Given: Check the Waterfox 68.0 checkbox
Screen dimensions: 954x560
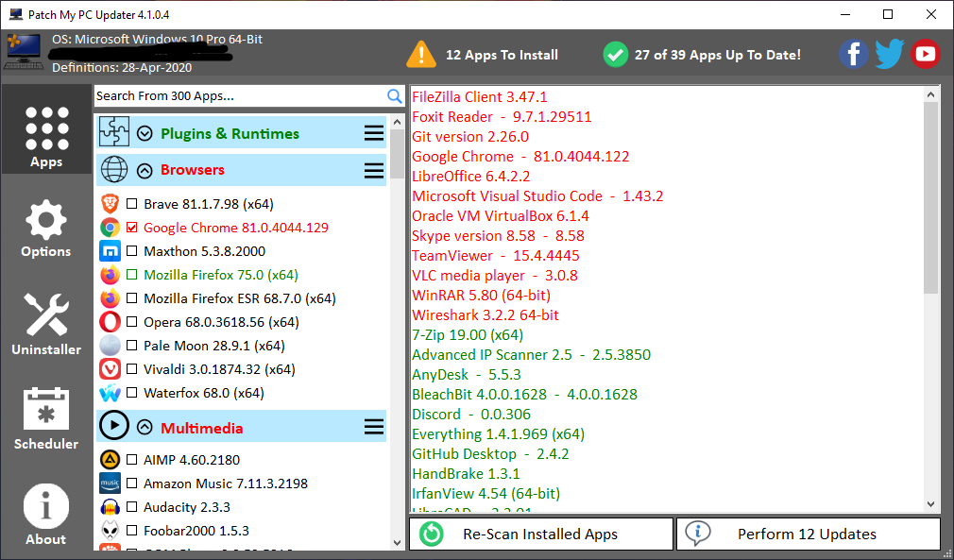Looking at the screenshot, I should (x=131, y=393).
